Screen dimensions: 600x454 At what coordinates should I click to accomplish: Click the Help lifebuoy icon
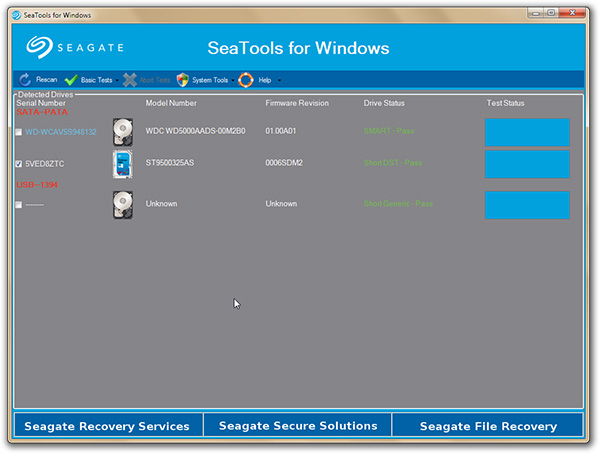pos(245,80)
